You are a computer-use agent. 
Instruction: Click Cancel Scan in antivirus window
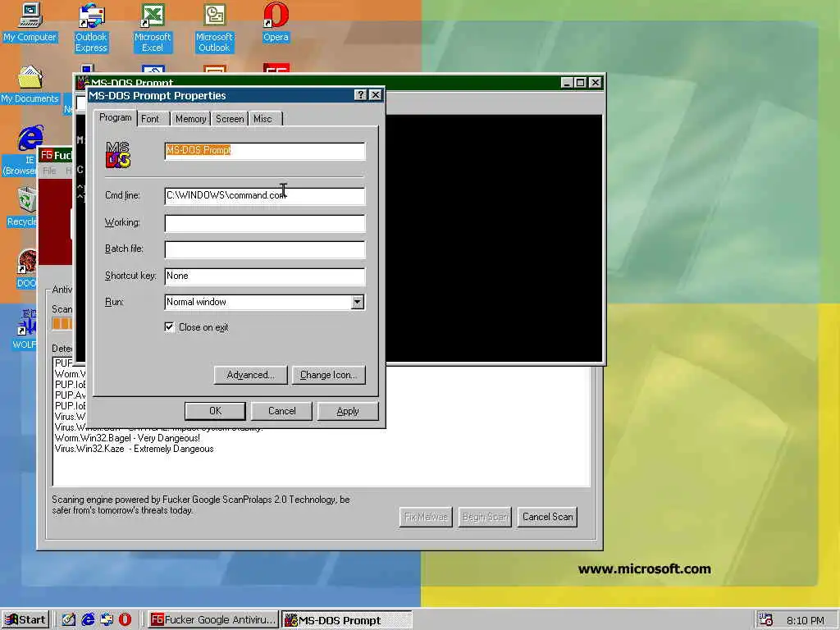pos(547,517)
